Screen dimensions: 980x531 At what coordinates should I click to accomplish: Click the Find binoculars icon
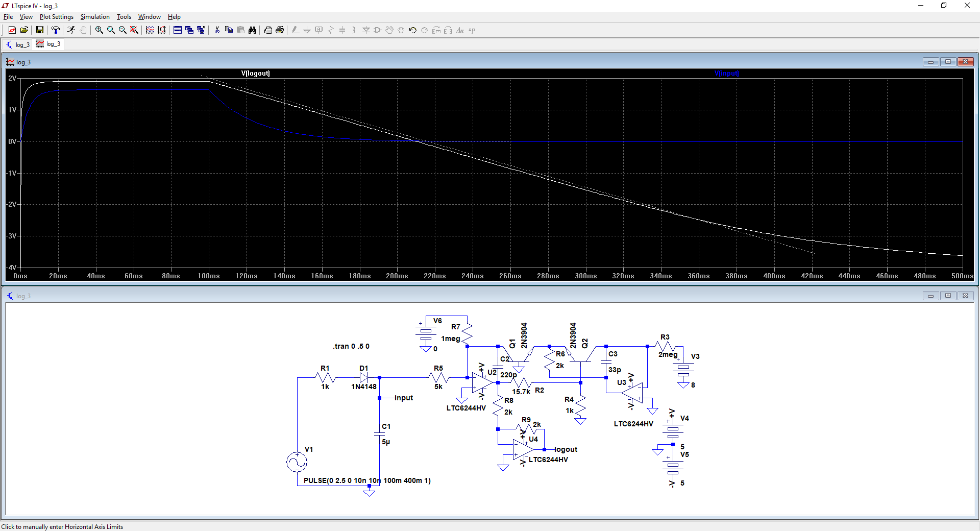252,30
